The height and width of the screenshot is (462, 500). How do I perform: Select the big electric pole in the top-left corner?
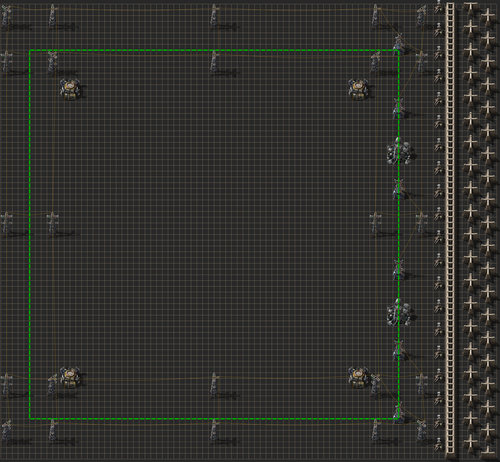click(x=6, y=16)
